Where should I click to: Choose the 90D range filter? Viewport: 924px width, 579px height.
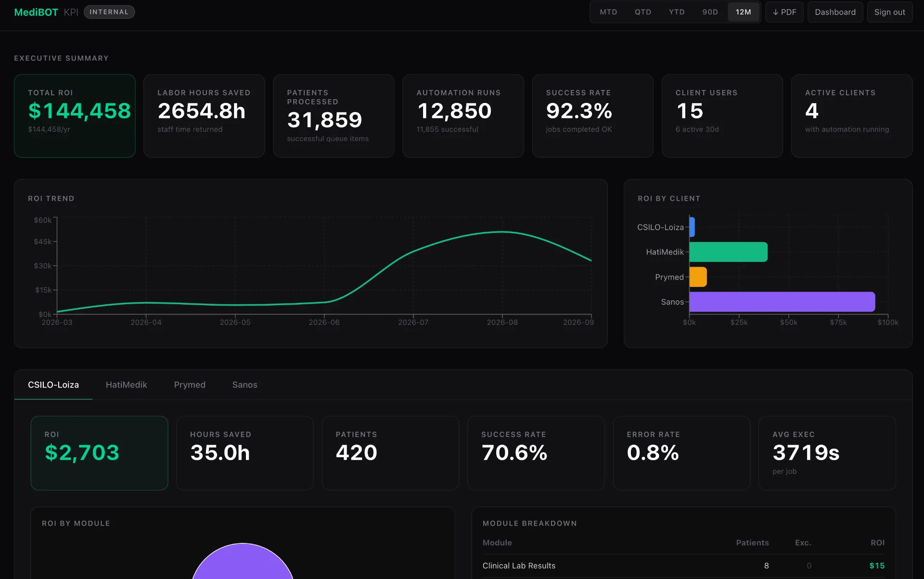(710, 12)
